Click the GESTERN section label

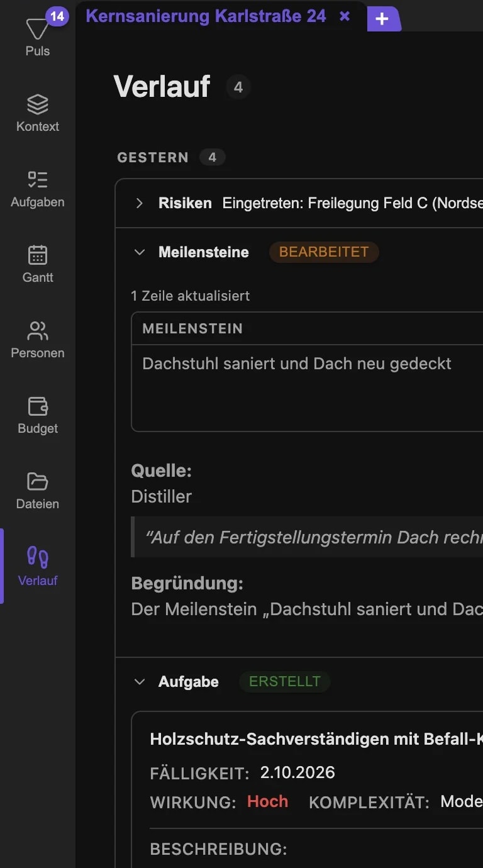tap(153, 157)
